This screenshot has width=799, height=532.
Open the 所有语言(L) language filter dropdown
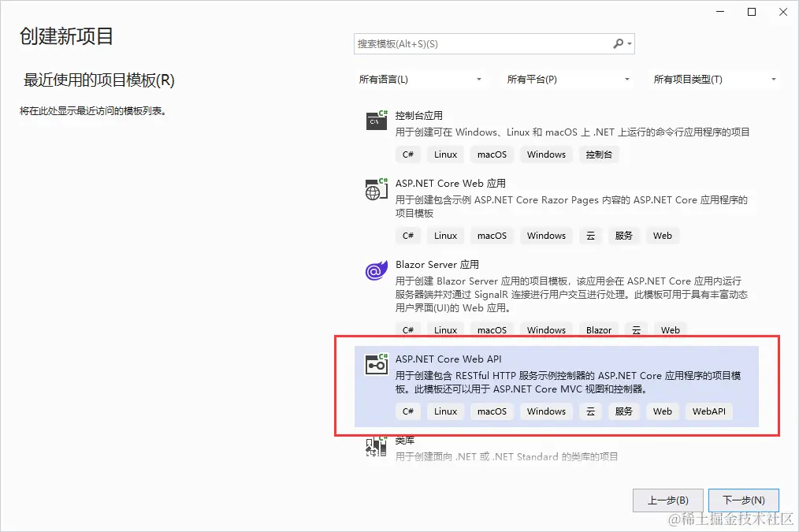click(x=421, y=80)
